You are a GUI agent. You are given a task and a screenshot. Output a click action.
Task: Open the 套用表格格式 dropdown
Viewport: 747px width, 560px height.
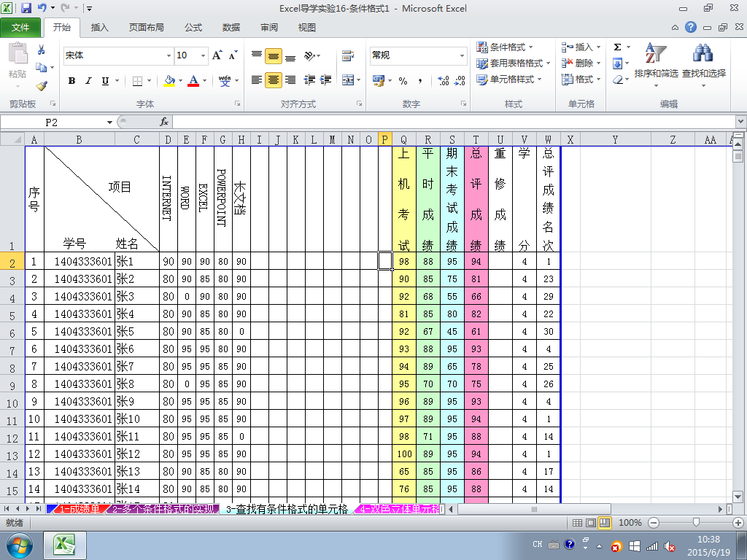pos(514,63)
